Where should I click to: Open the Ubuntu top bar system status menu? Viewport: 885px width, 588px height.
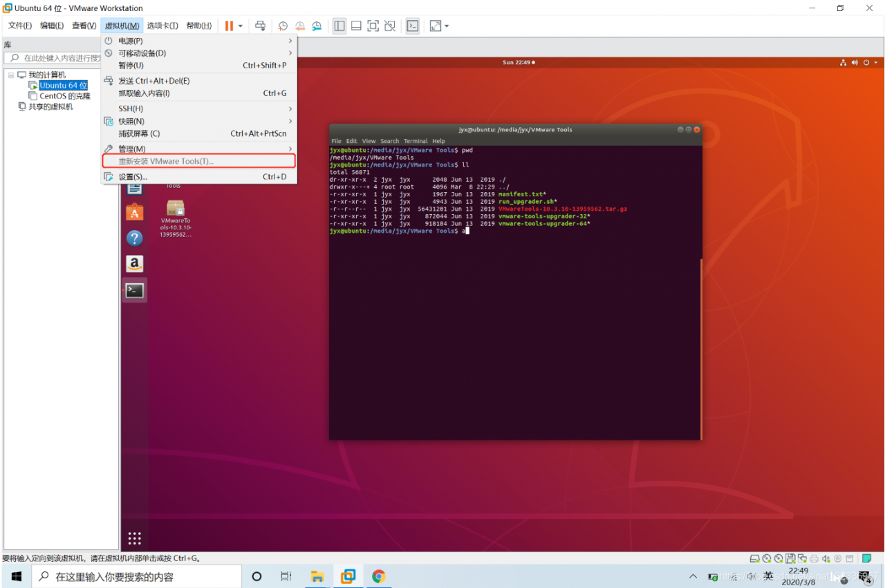coord(859,62)
